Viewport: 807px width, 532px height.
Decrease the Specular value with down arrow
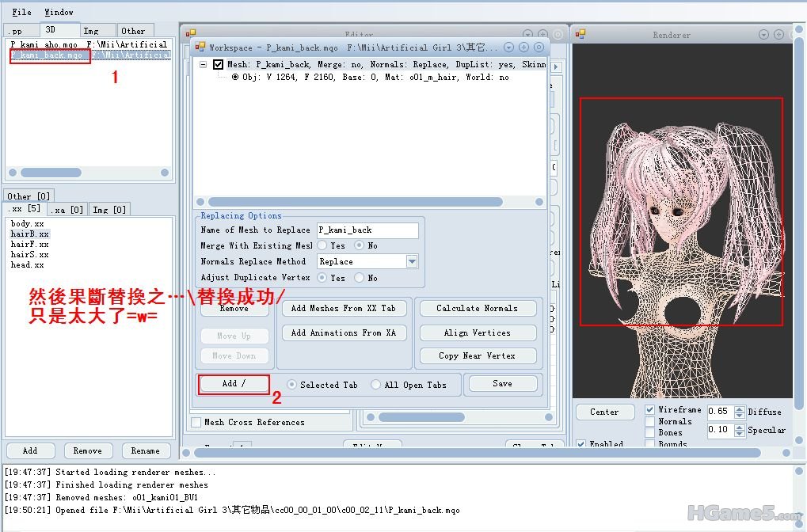tap(740, 433)
